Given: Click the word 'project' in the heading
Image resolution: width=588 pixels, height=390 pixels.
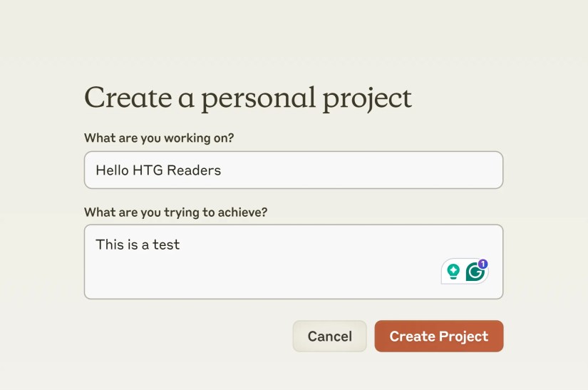Looking at the screenshot, I should click(x=367, y=98).
